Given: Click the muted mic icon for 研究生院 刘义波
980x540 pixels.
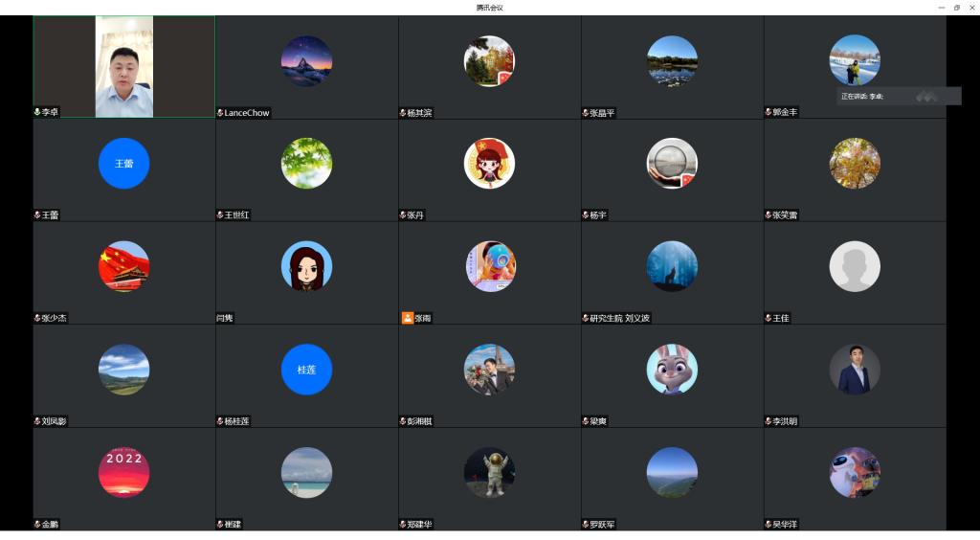Looking at the screenshot, I should click(x=586, y=318).
